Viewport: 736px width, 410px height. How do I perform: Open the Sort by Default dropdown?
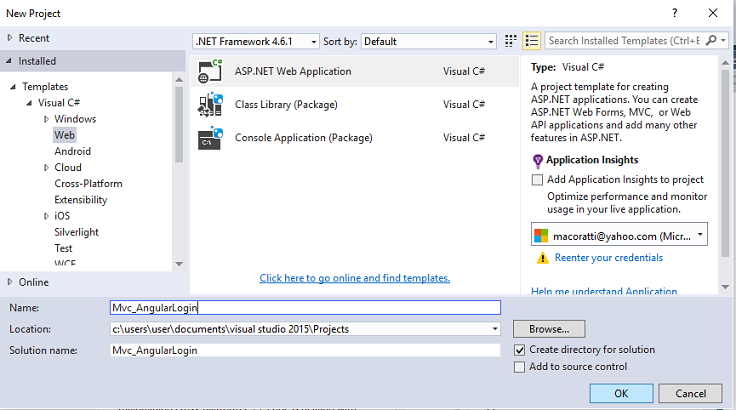point(429,41)
